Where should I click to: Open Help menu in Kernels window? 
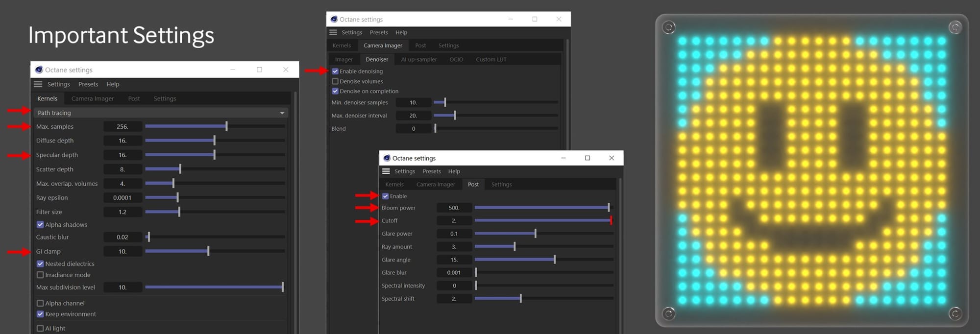coord(113,84)
